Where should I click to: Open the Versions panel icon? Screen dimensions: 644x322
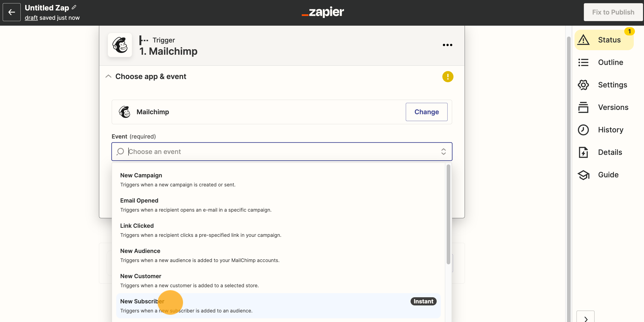pyautogui.click(x=584, y=107)
